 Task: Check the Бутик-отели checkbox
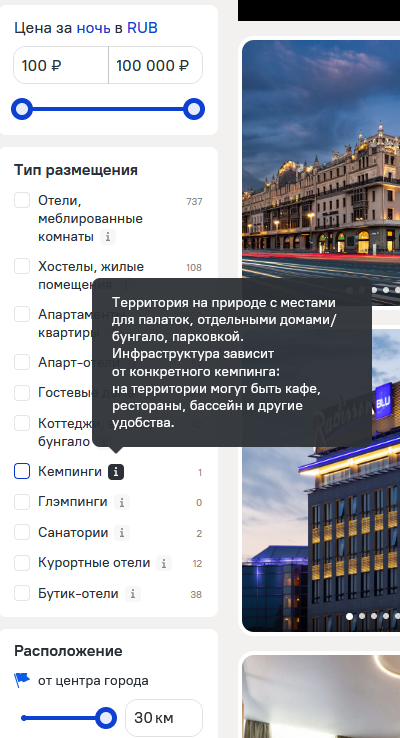pos(22,593)
